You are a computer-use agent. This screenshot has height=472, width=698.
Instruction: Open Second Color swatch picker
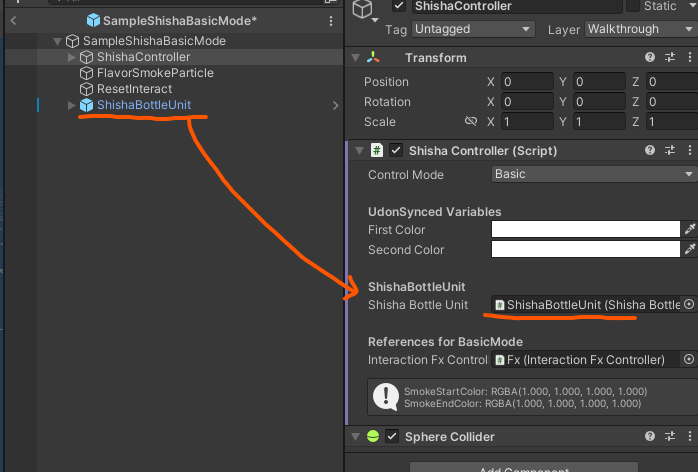585,249
